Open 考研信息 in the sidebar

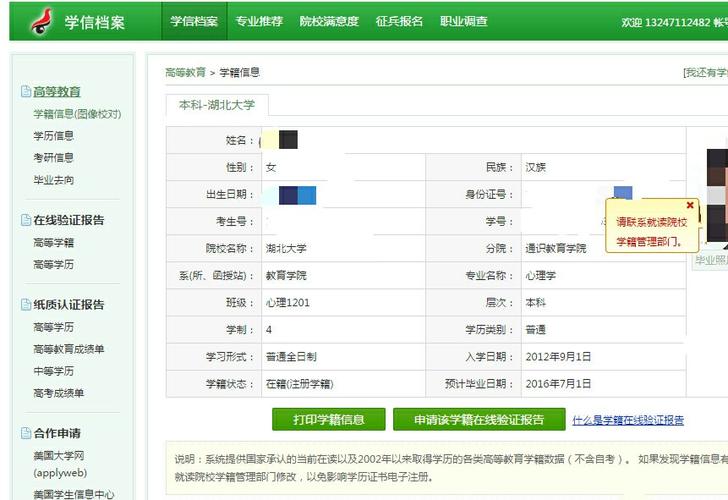click(x=53, y=157)
